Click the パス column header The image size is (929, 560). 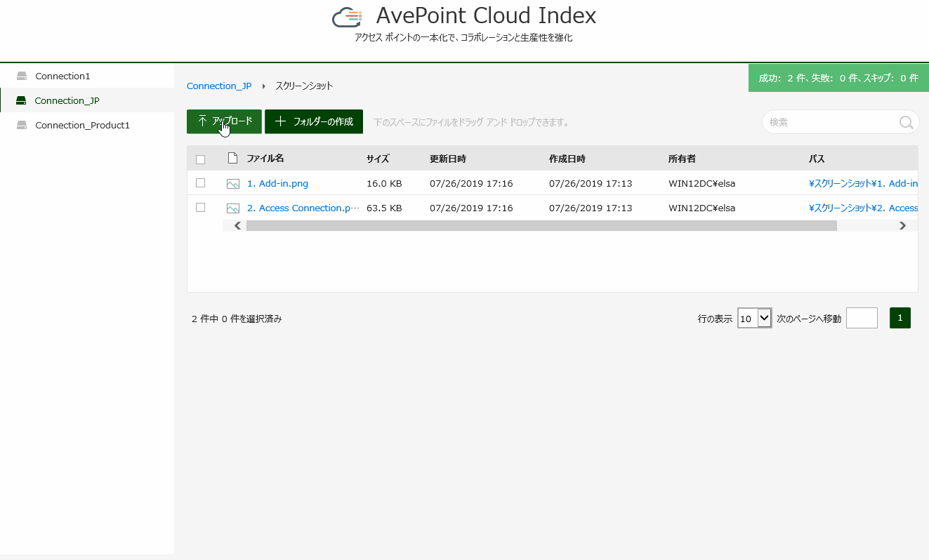[x=817, y=159]
